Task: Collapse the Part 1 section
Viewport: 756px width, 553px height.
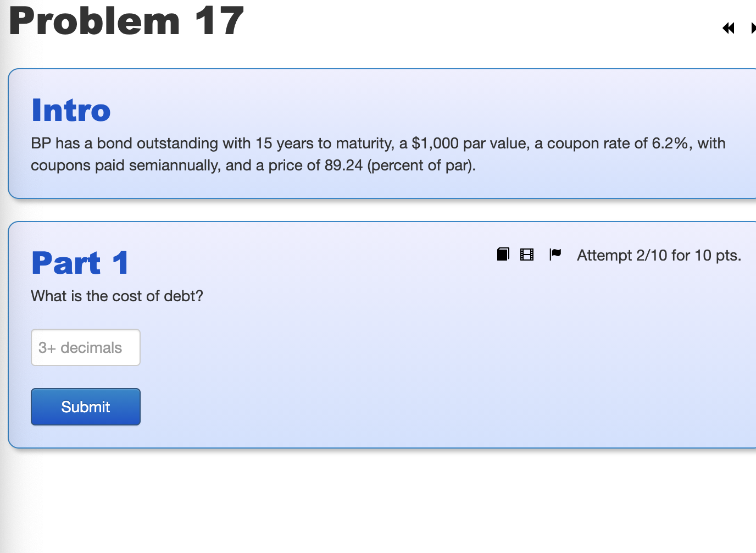Action: click(x=80, y=262)
